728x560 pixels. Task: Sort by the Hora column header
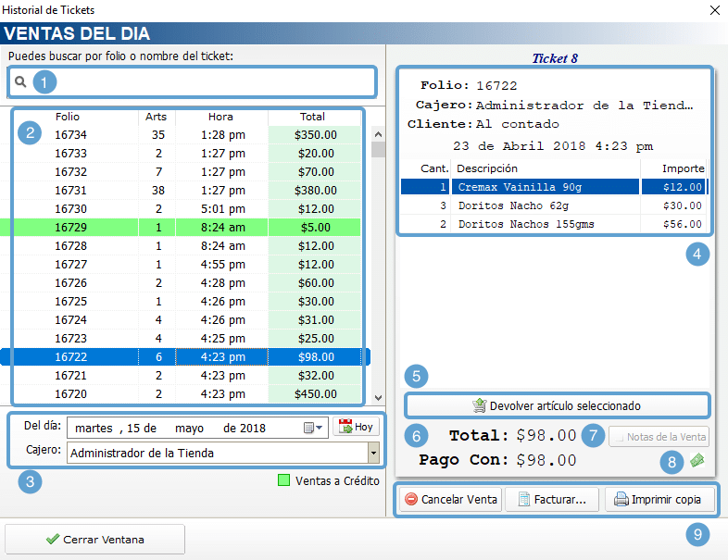point(220,118)
